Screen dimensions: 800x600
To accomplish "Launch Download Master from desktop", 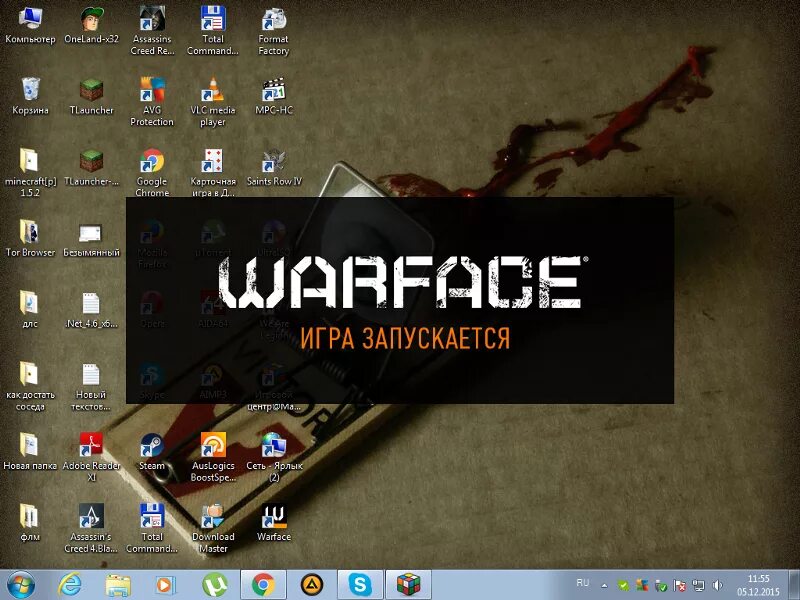I will tap(213, 528).
